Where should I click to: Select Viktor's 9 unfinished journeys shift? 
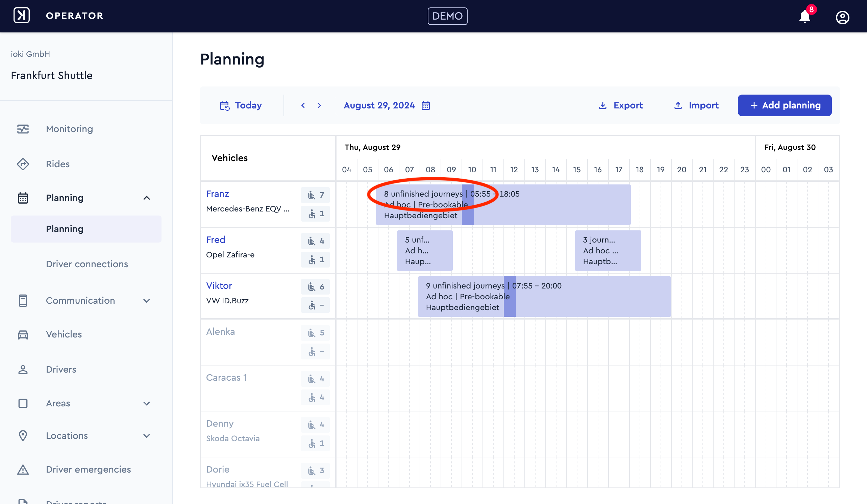pyautogui.click(x=544, y=297)
